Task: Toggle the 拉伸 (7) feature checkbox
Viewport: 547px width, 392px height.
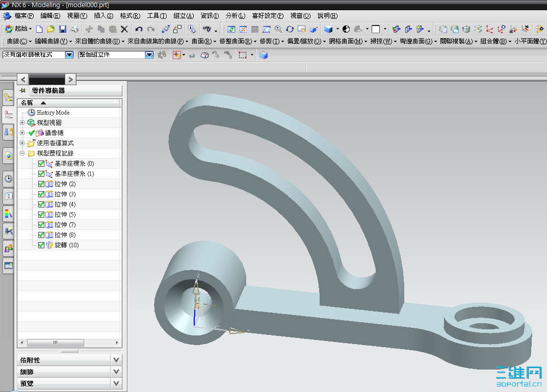Action: 41,225
